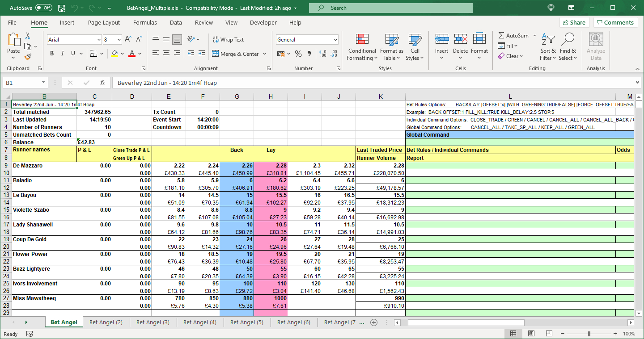Click inside the Name Box showing B1
The image size is (644, 339).
tap(21, 83)
